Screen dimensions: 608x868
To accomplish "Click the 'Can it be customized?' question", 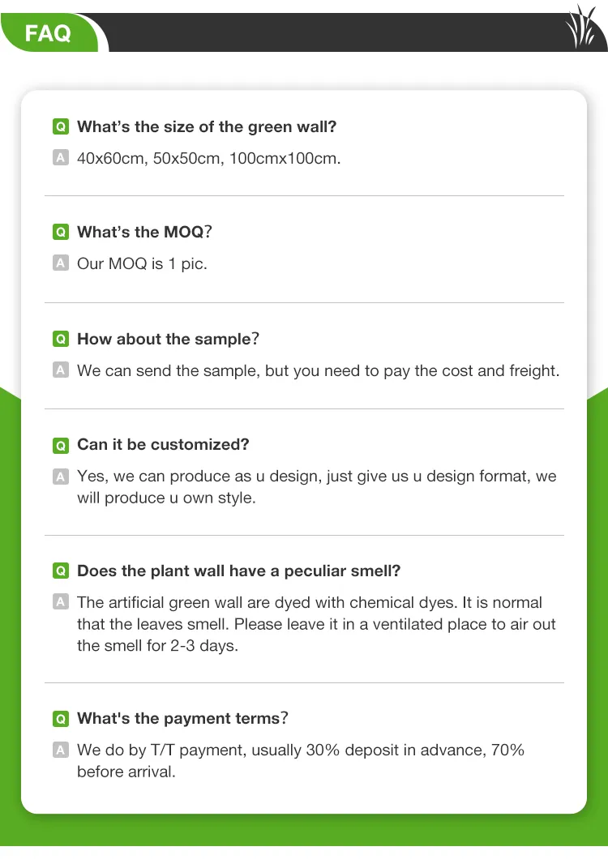I will (163, 445).
